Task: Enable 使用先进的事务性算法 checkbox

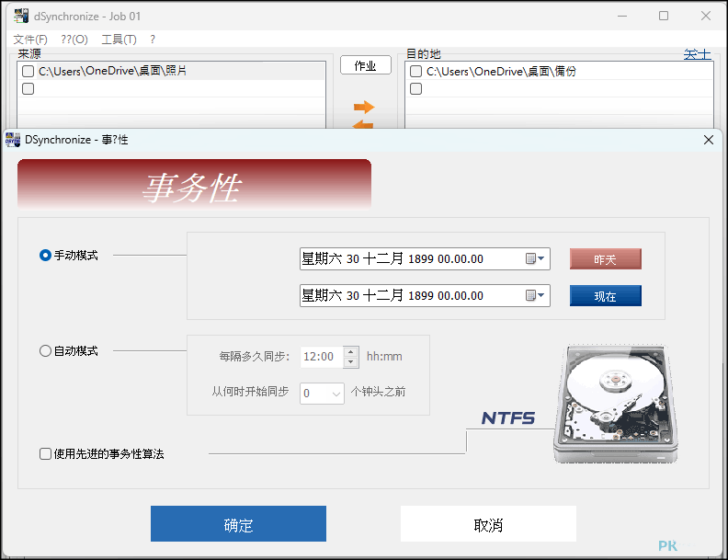Action: 45,453
